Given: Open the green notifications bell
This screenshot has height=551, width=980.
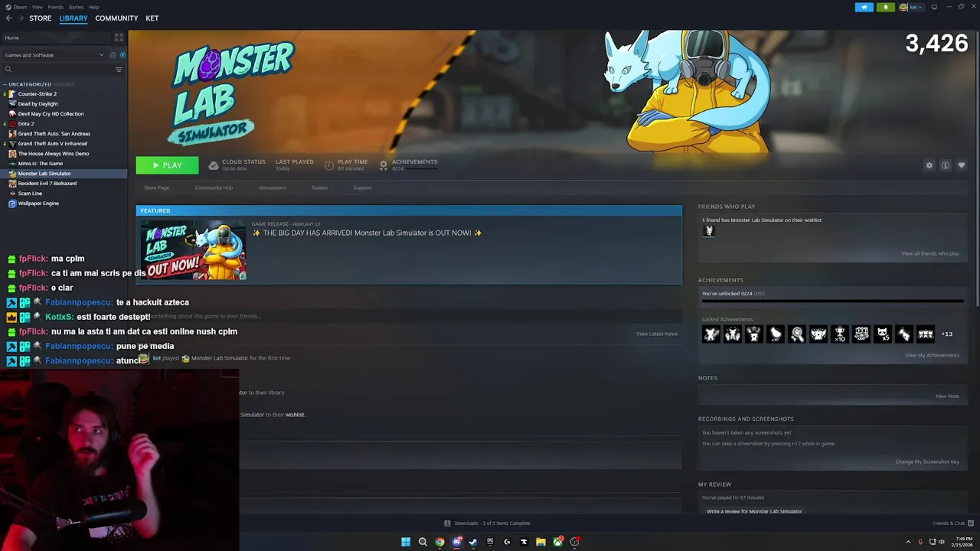Looking at the screenshot, I should pos(886,7).
